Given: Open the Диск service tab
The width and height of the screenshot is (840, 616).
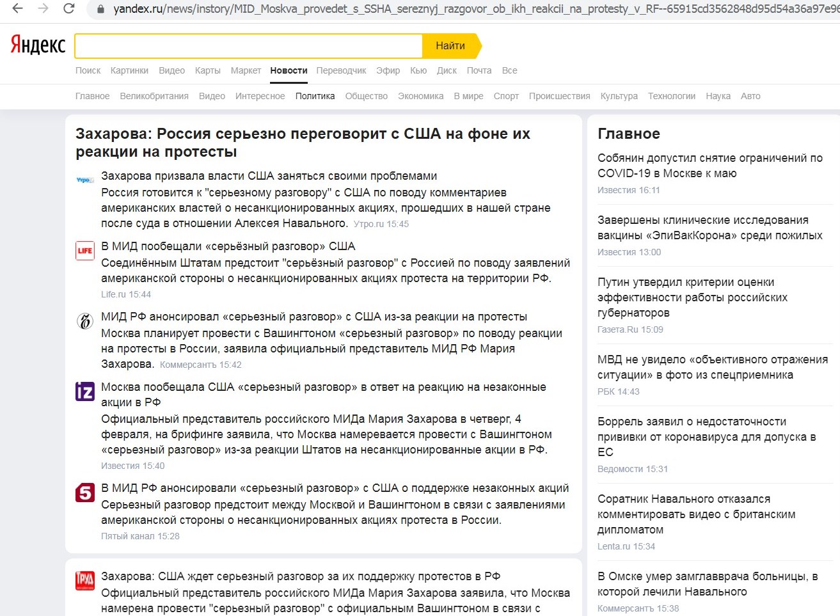Looking at the screenshot, I should (x=447, y=70).
